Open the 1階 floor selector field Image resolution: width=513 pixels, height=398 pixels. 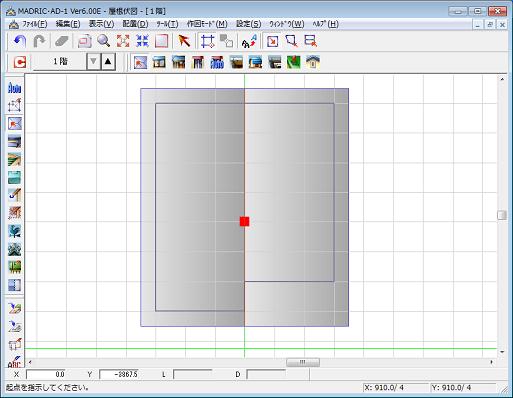pyautogui.click(x=60, y=62)
